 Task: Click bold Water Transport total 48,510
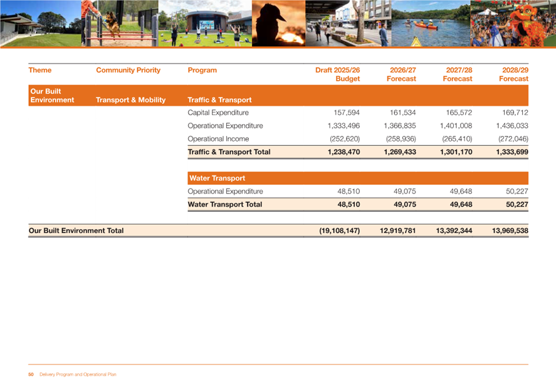349,204
